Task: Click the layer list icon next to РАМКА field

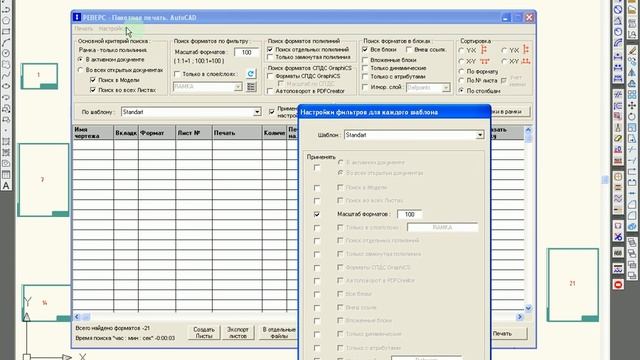Action: click(251, 87)
